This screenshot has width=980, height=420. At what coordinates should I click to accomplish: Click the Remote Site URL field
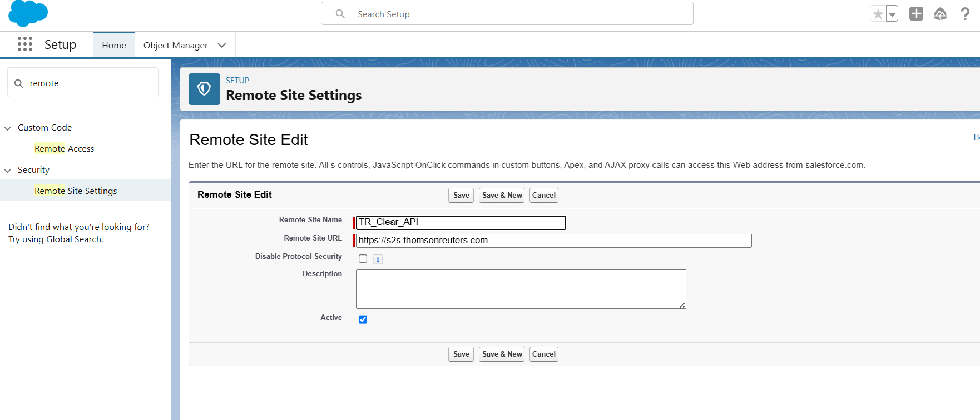pos(554,241)
